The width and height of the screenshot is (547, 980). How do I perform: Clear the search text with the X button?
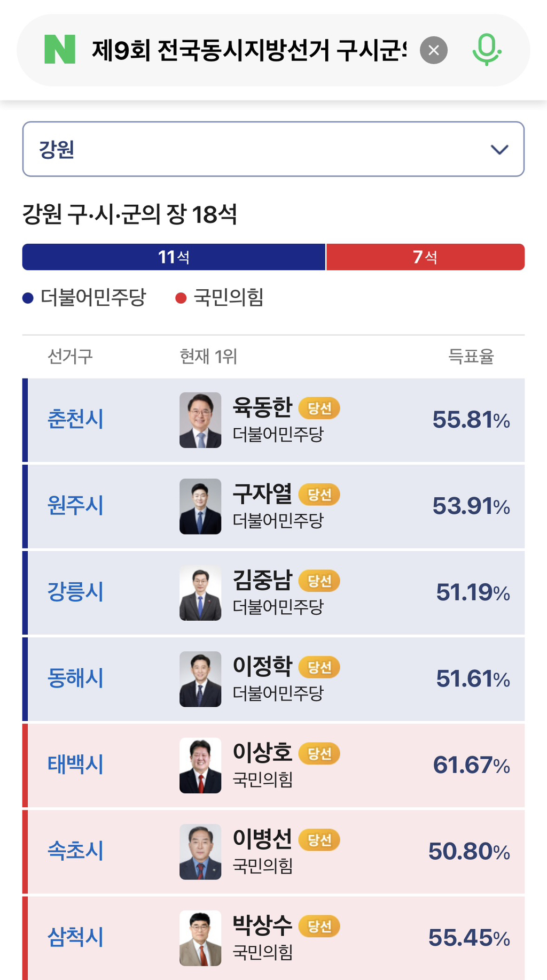coord(434,50)
